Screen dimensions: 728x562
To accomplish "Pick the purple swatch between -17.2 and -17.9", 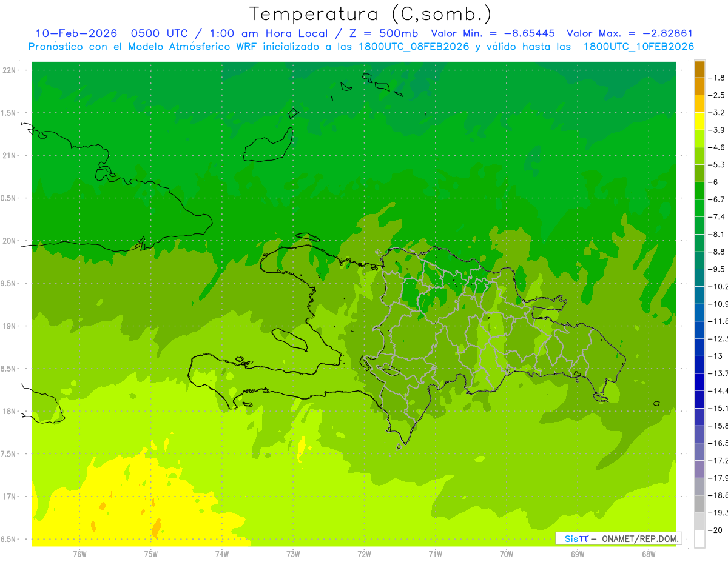I will (699, 469).
